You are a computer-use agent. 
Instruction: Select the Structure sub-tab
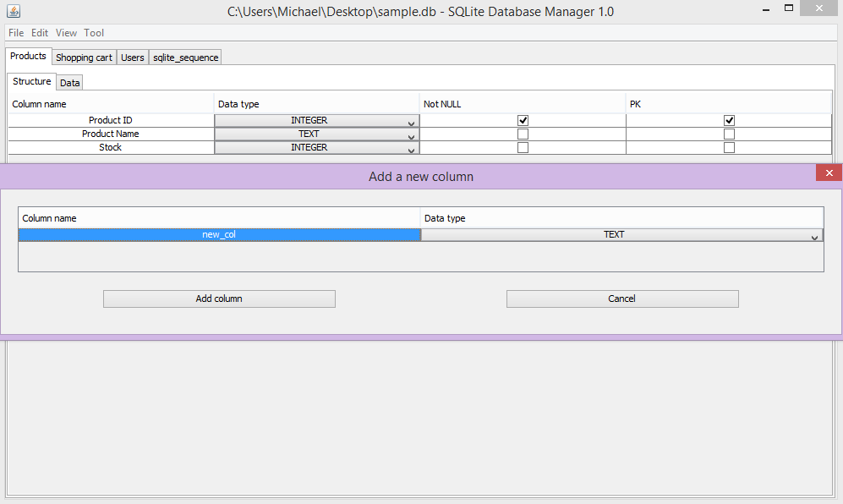tap(32, 81)
